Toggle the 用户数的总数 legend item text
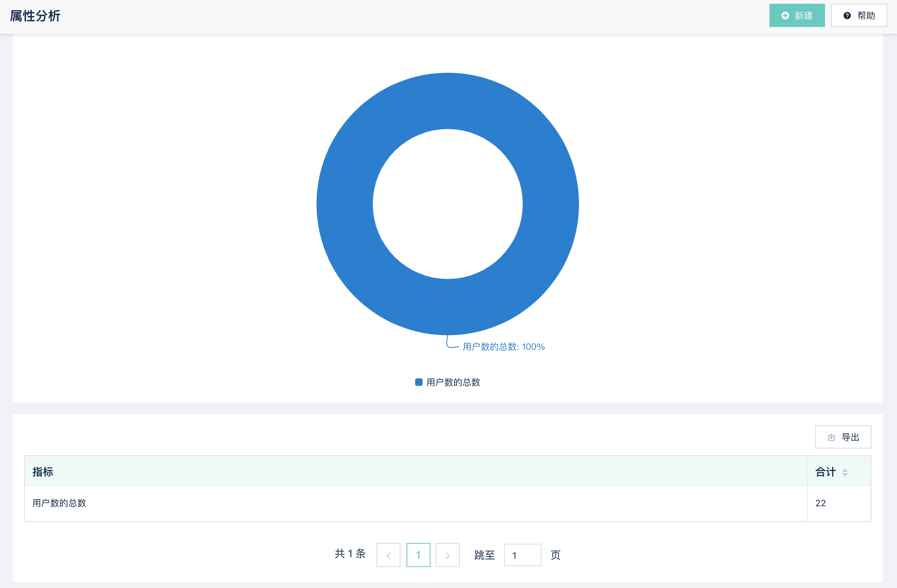The width and height of the screenshot is (897, 588). 453,382
